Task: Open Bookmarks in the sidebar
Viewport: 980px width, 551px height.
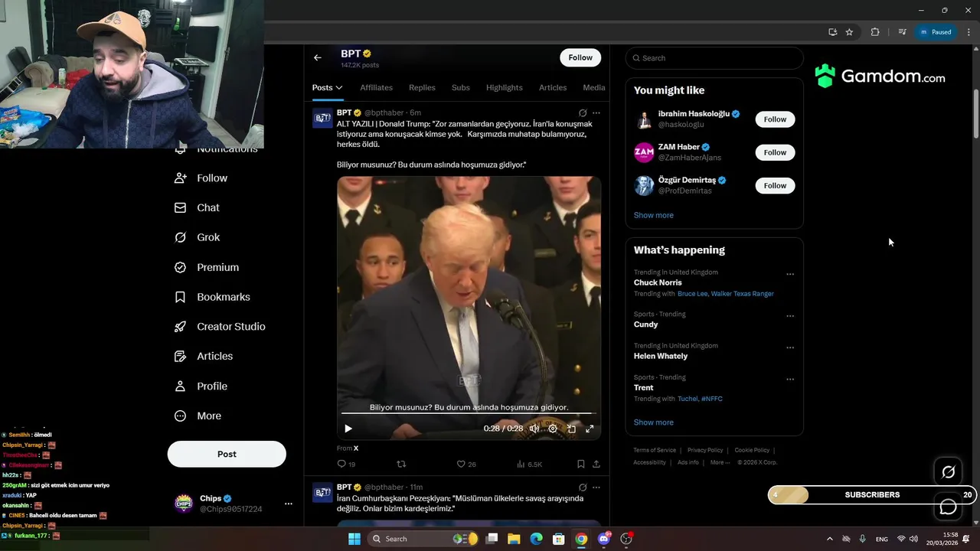Action: (212, 297)
